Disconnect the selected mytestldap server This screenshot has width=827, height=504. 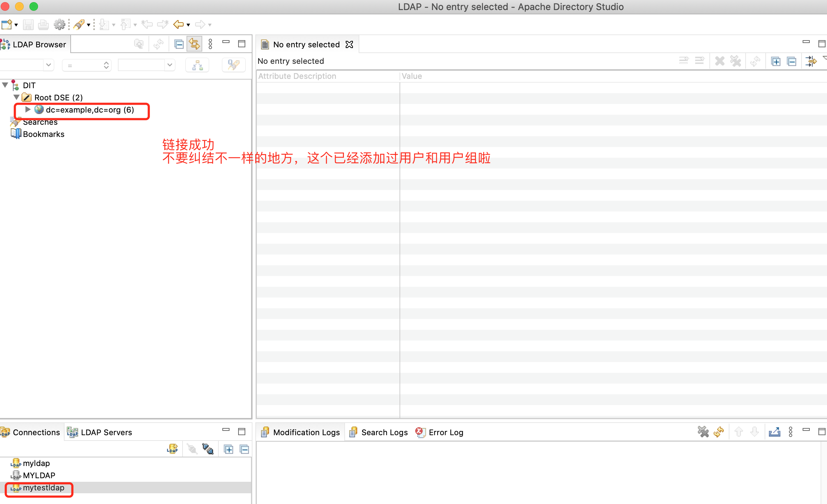[208, 448]
